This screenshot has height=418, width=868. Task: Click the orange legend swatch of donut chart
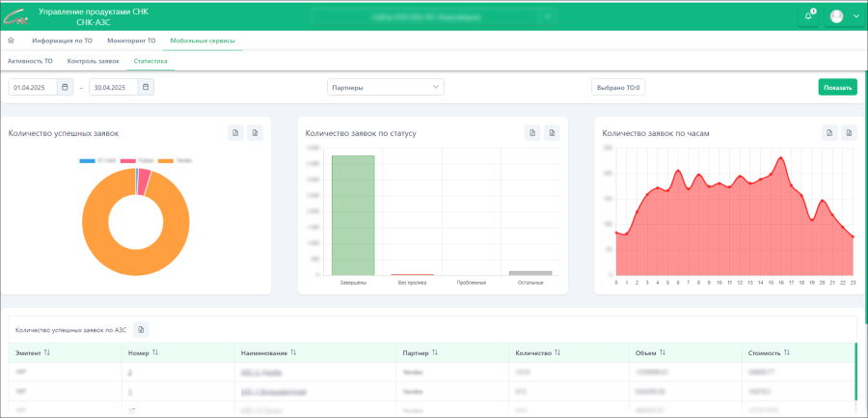pyautogui.click(x=165, y=160)
